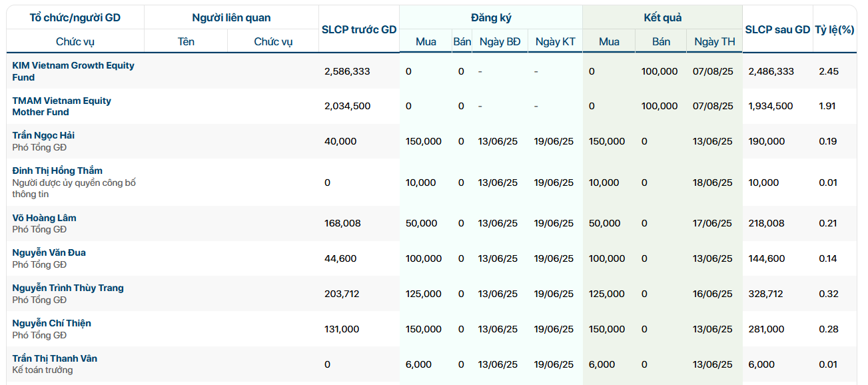Viewport: 868px width, 385px height.
Task: Open Nguyễn Văn Đua link
Action: [x=49, y=252]
